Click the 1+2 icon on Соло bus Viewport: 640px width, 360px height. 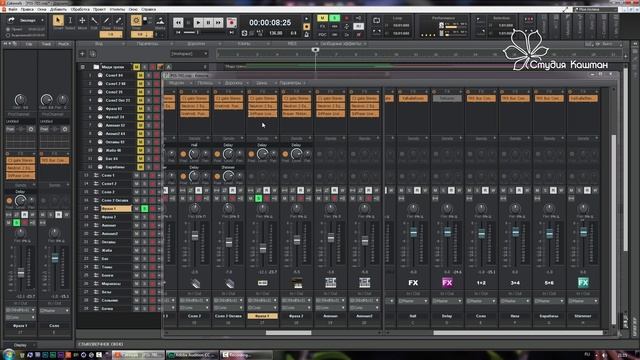(x=481, y=282)
